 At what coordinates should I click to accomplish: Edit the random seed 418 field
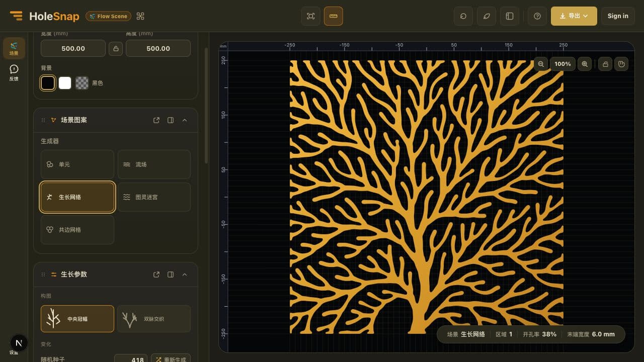pyautogui.click(x=130, y=359)
